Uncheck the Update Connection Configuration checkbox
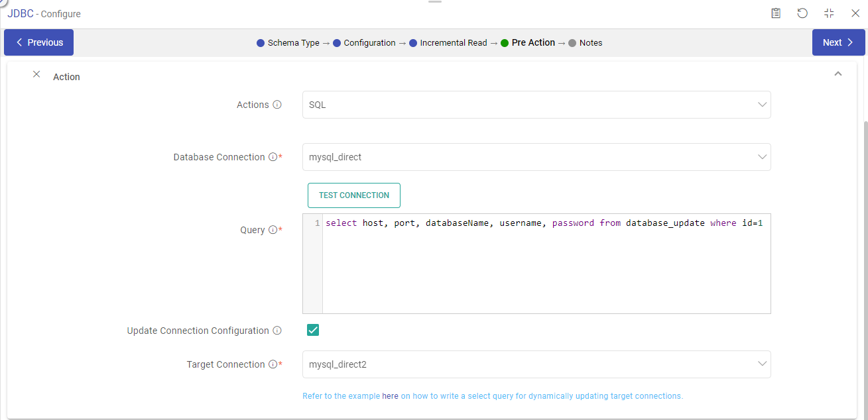Screen dimensions: 868x420 [x=312, y=329]
